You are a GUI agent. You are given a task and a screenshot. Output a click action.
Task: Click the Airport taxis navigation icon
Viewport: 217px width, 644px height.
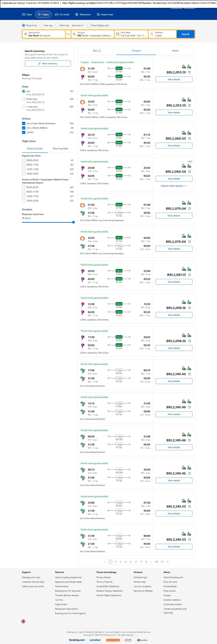98,14
